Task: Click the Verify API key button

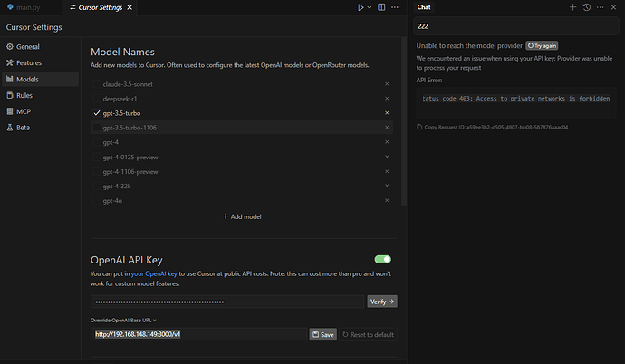Action: coord(382,302)
